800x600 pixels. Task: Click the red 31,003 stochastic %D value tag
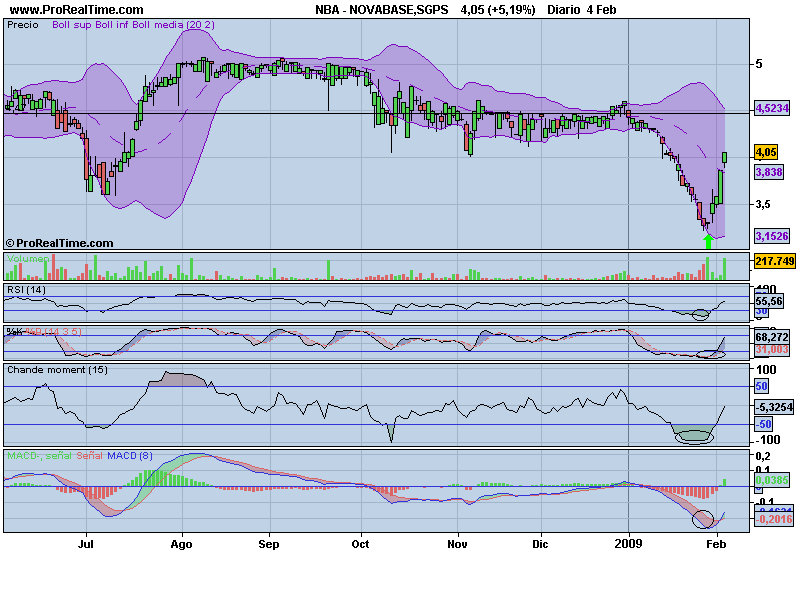tap(772, 349)
